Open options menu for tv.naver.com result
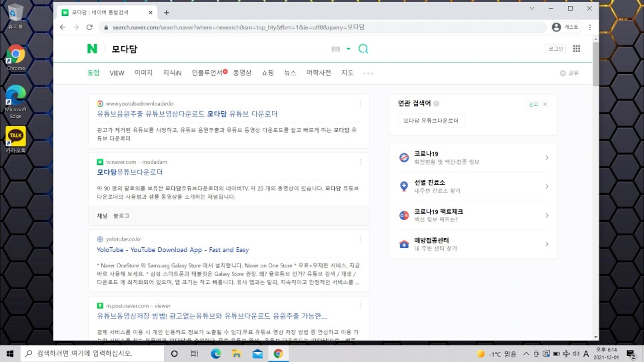Screen dimensions: 644x362 (x=360, y=162)
